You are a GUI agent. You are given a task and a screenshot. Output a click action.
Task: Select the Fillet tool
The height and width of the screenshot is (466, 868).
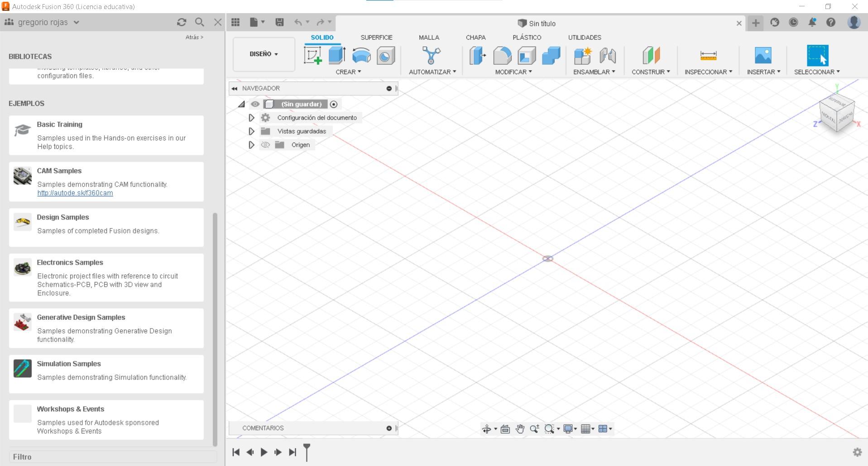[x=502, y=56]
